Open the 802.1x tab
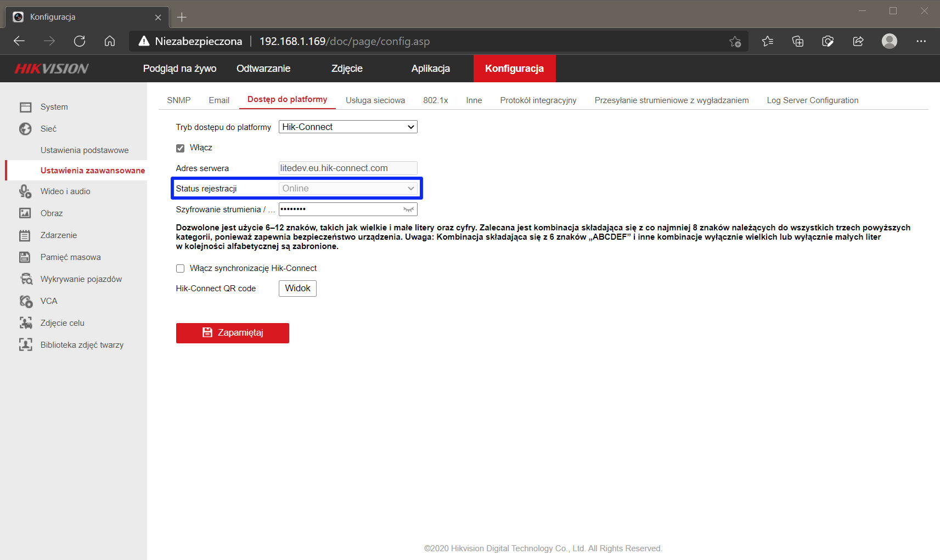The height and width of the screenshot is (560, 940). [436, 100]
